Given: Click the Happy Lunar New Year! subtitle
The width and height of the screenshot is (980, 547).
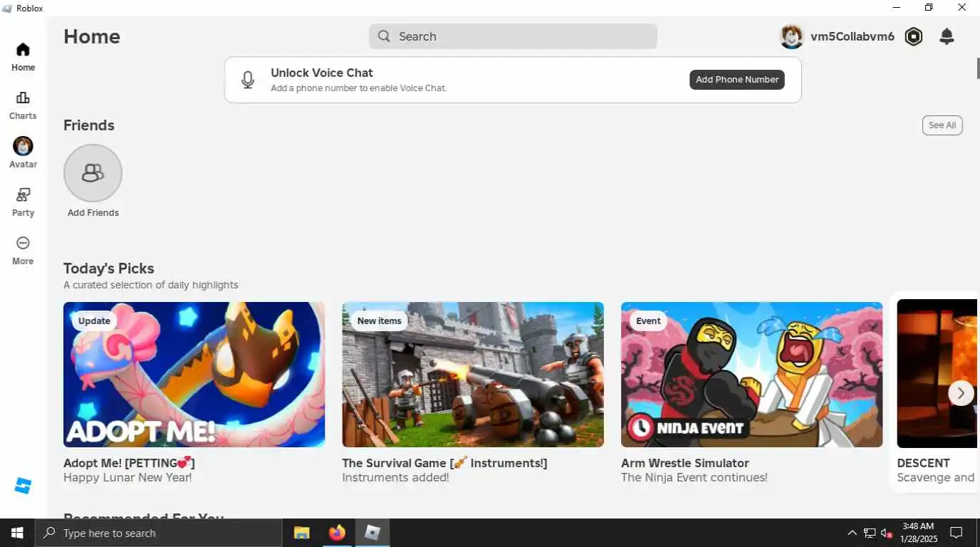Looking at the screenshot, I should [127, 478].
